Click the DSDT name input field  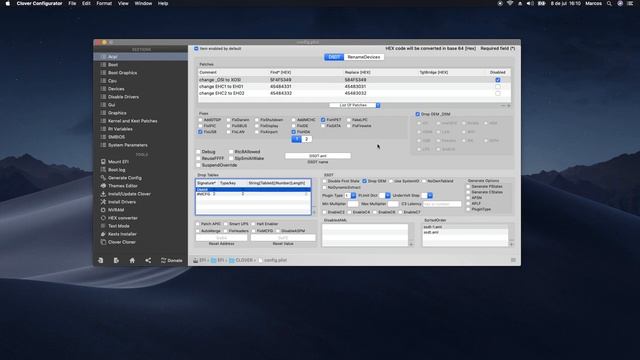pyautogui.click(x=318, y=156)
